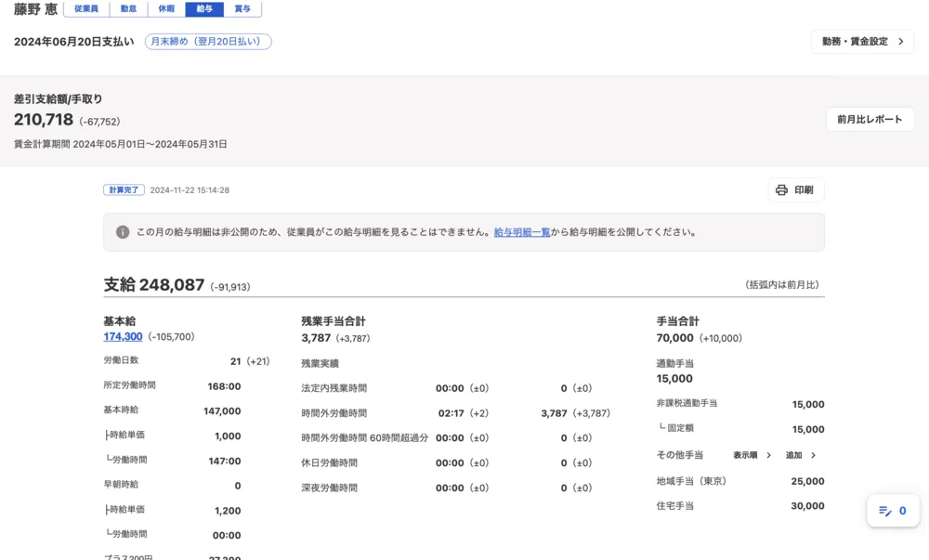The height and width of the screenshot is (560, 929).
Task: Open 勤務・賃金設定 settings
Action: [862, 42]
